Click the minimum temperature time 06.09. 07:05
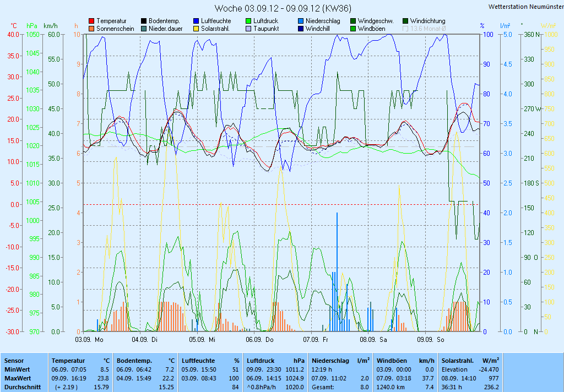The image size is (564, 392). point(69,369)
